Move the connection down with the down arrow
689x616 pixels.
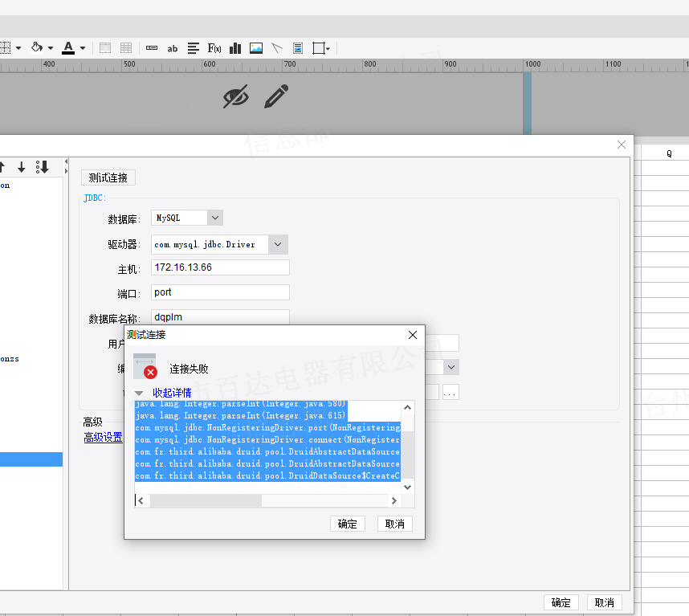point(22,167)
